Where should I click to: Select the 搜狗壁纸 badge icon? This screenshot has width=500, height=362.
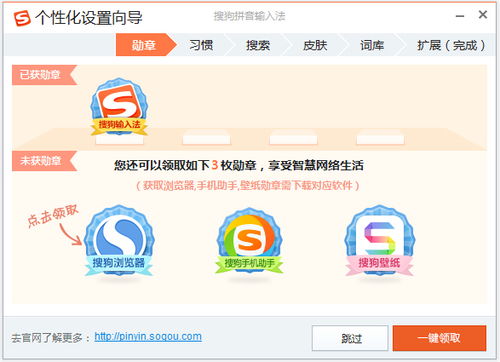tap(380, 241)
